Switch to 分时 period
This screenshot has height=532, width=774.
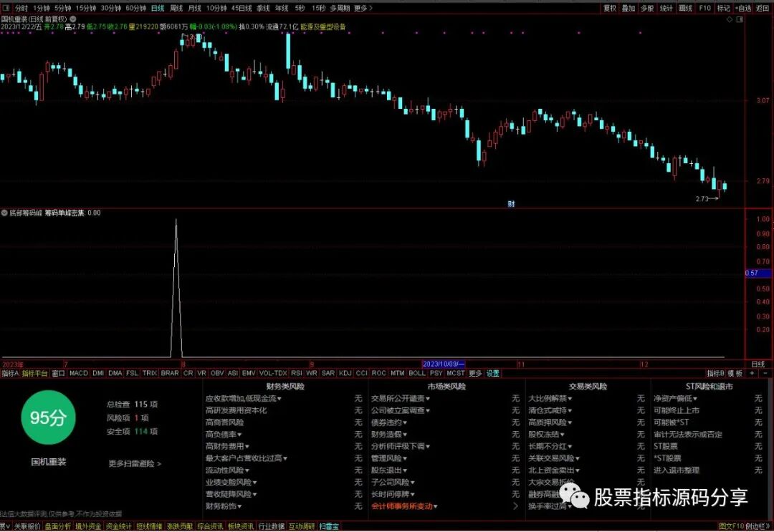click(21, 9)
